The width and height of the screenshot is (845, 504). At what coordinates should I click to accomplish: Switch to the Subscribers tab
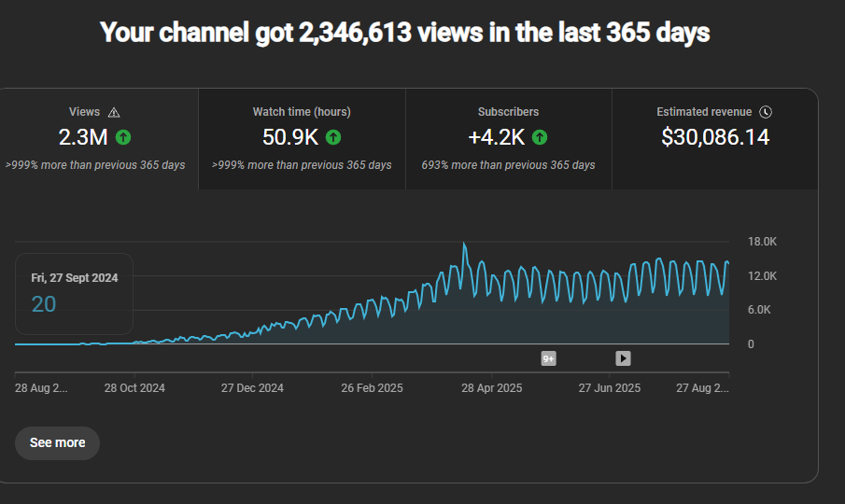click(508, 138)
